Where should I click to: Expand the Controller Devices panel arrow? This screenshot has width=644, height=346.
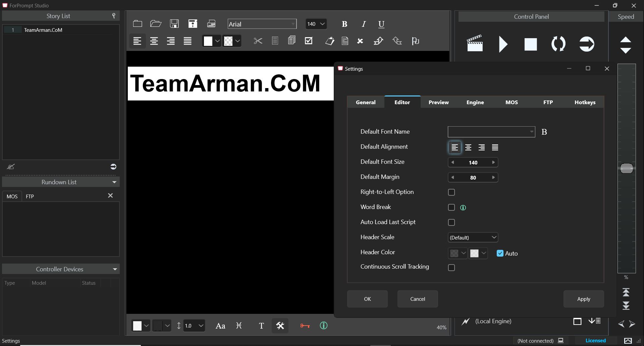click(115, 269)
